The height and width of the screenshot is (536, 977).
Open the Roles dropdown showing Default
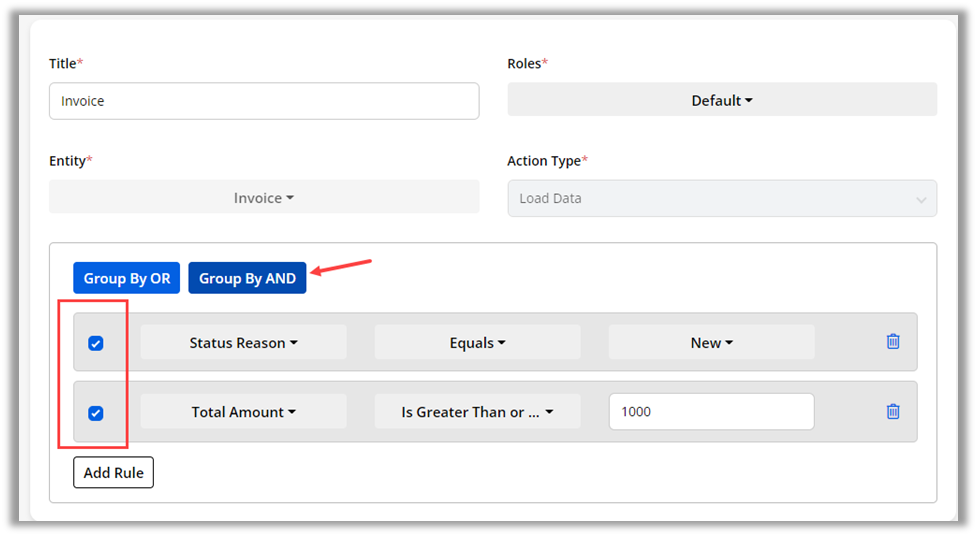point(722,100)
